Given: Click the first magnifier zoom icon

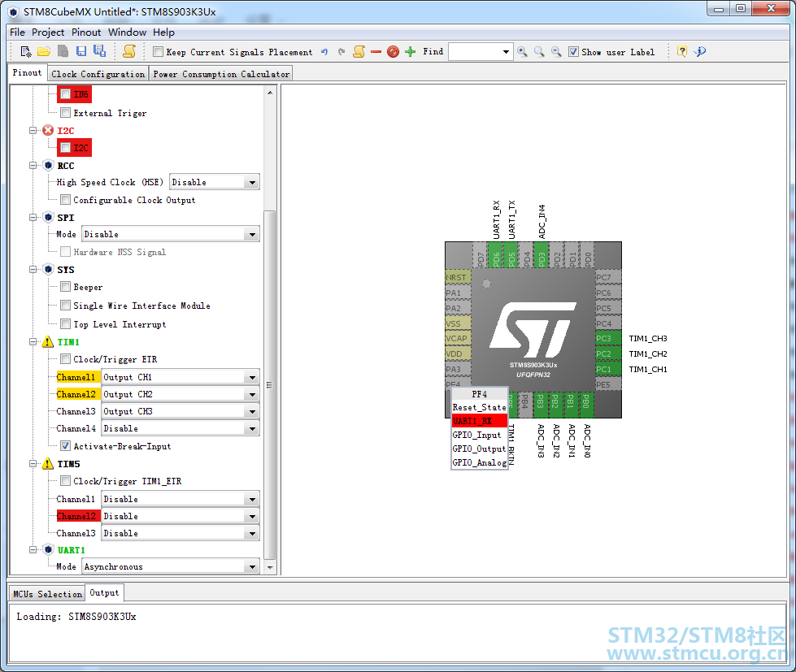Looking at the screenshot, I should (x=522, y=52).
